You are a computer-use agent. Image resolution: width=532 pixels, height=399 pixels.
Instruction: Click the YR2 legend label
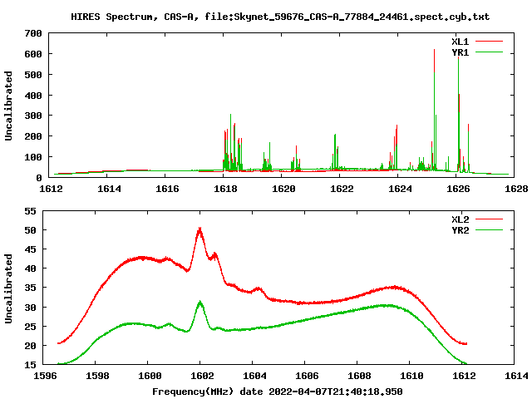460,230
